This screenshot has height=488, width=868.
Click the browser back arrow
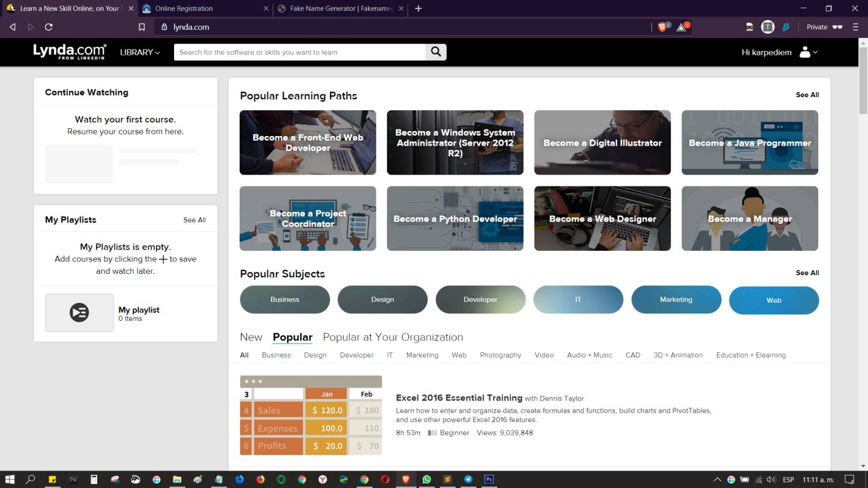pos(12,27)
